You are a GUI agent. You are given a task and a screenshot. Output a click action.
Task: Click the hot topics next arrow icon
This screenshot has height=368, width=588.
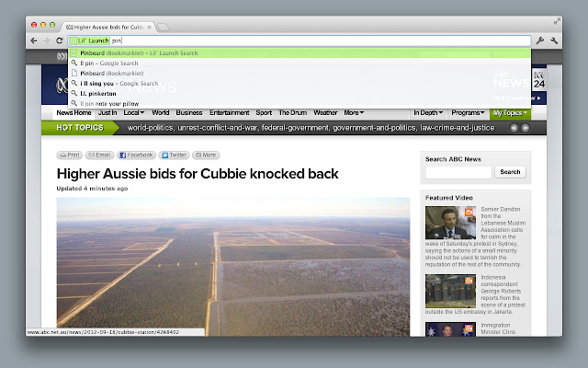pyautogui.click(x=526, y=128)
